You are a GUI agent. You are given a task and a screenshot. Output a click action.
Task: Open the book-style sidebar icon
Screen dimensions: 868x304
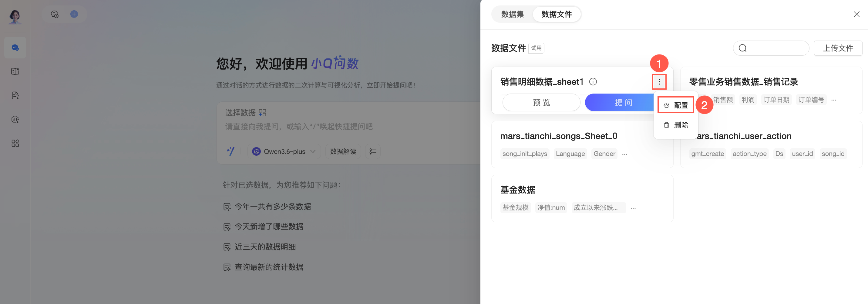click(15, 71)
